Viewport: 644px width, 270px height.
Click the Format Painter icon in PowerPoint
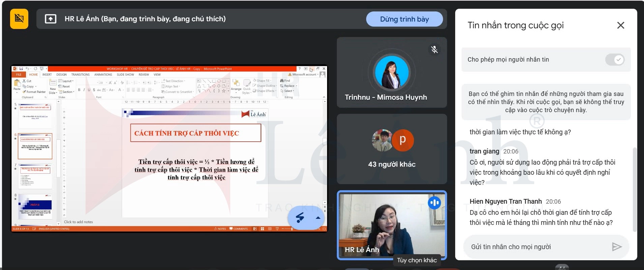tap(24, 92)
